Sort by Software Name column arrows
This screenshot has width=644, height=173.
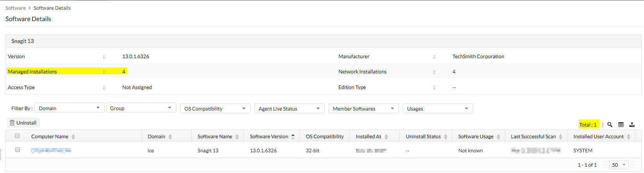(237, 137)
